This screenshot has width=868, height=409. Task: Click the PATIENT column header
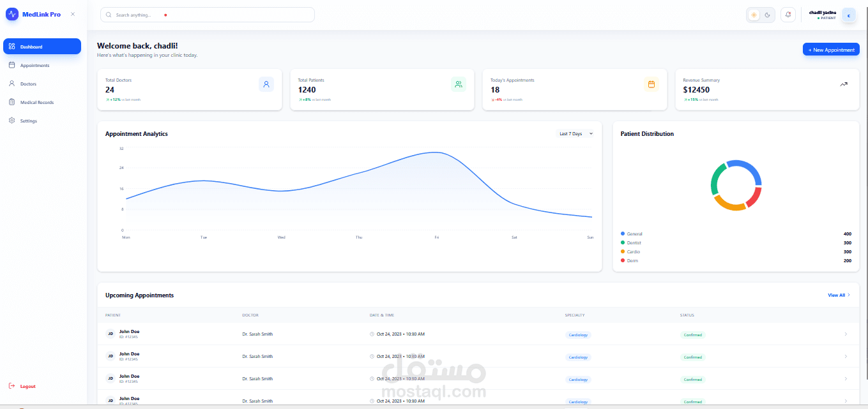point(113,315)
